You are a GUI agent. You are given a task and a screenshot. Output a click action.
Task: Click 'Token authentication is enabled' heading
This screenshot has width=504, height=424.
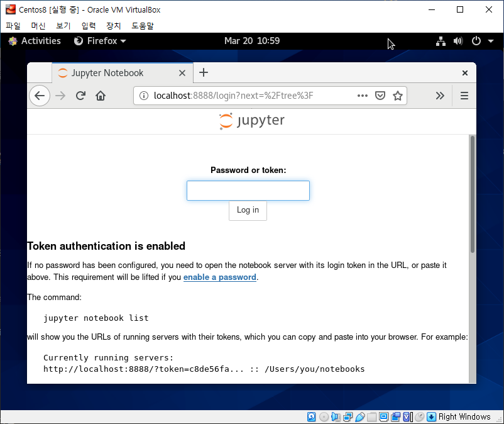(x=106, y=246)
